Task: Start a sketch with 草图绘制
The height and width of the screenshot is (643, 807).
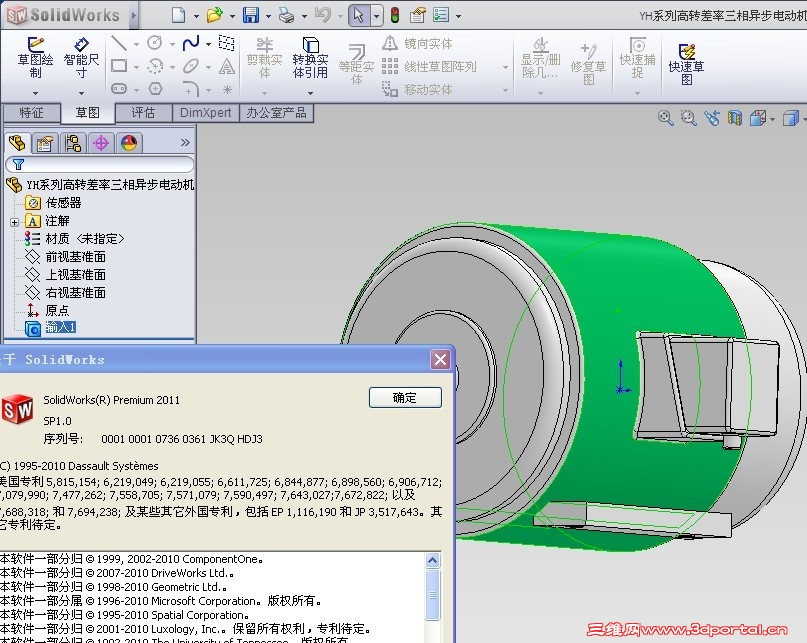Action: pos(35,57)
